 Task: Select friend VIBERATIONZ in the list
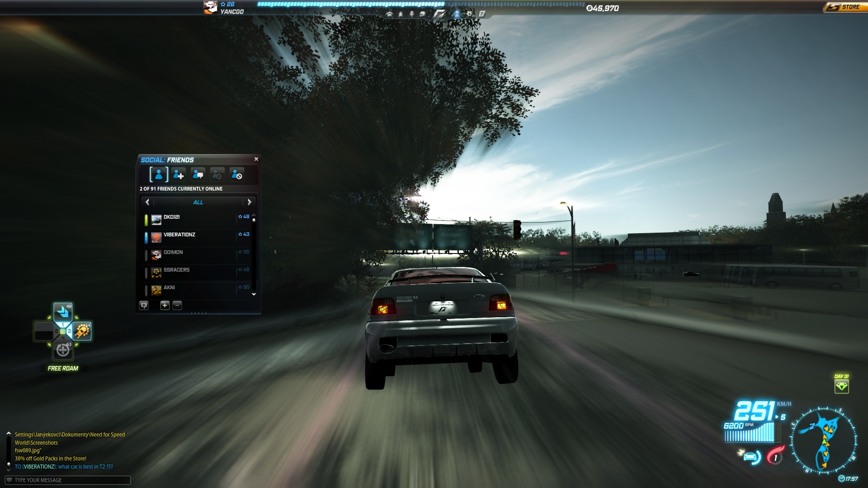[197, 238]
